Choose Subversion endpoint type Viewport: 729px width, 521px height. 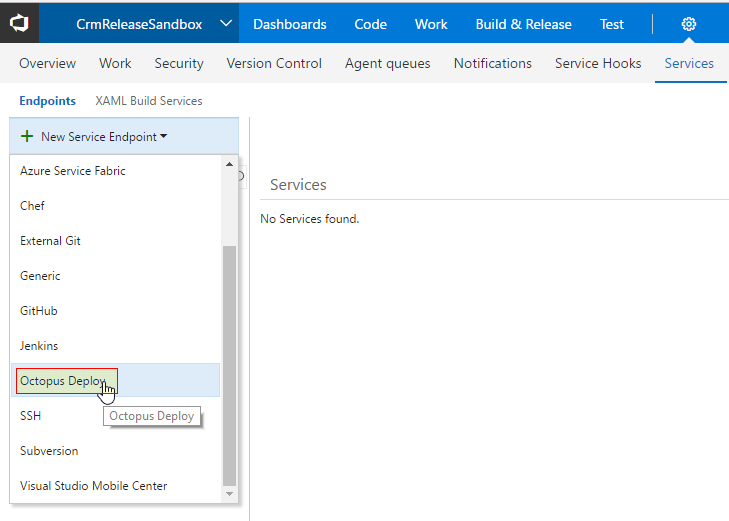tap(115, 451)
